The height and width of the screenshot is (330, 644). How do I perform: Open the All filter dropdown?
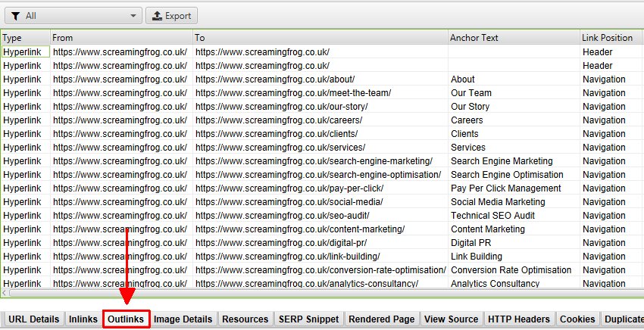coord(73,16)
